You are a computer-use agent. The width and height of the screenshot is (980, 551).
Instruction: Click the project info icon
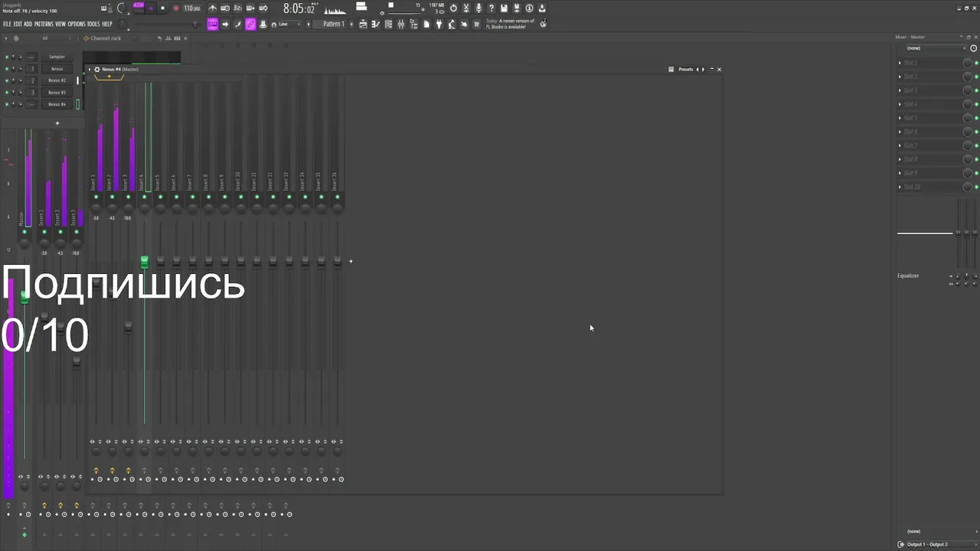click(529, 8)
